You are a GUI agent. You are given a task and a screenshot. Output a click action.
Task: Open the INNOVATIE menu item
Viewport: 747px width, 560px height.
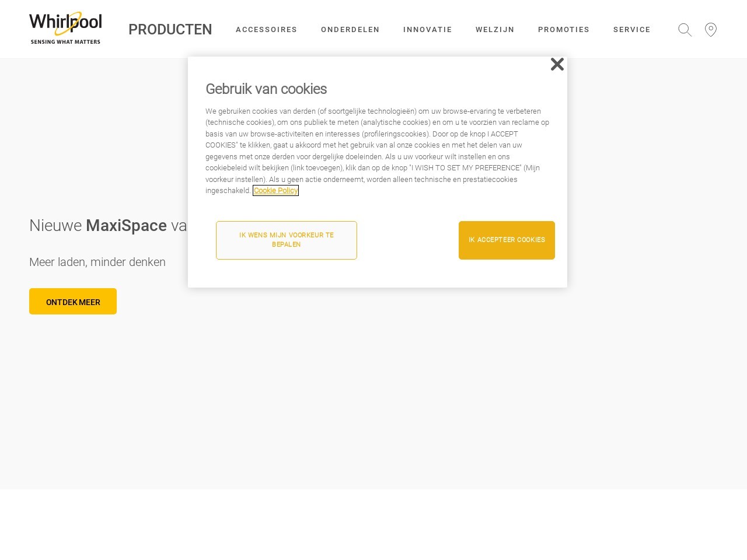pyautogui.click(x=427, y=30)
